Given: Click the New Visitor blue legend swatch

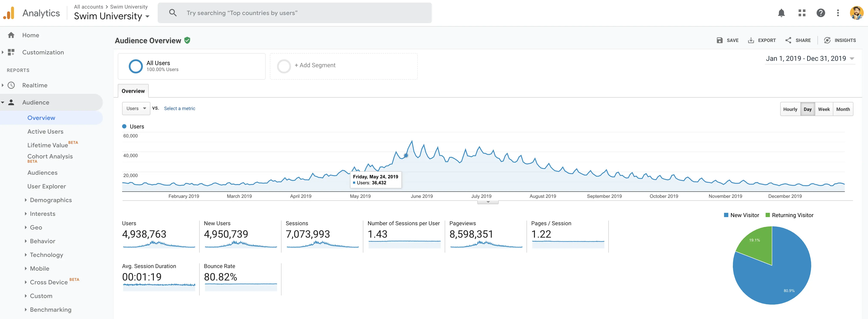Looking at the screenshot, I should pyautogui.click(x=726, y=215).
